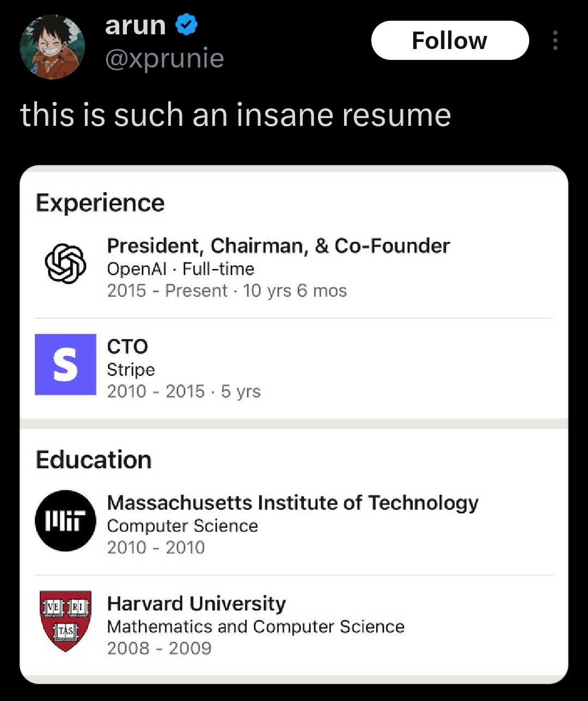The height and width of the screenshot is (701, 588).
Task: Click the Follow button
Action: coord(450,40)
